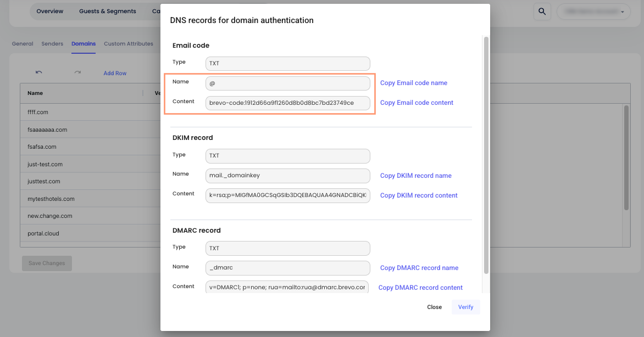Click the undo arrow icon
The width and height of the screenshot is (644, 337).
(x=38, y=72)
